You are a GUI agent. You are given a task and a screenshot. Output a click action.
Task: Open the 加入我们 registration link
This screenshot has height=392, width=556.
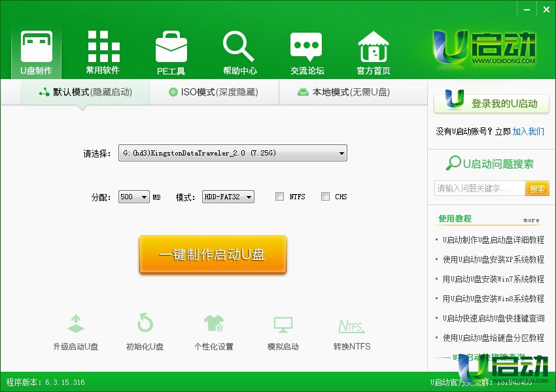529,131
